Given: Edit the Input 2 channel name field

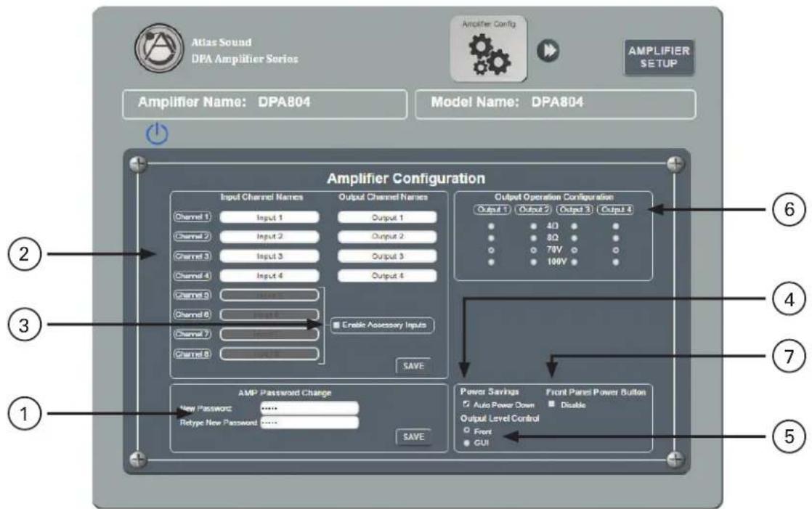Looking at the screenshot, I should (x=269, y=237).
